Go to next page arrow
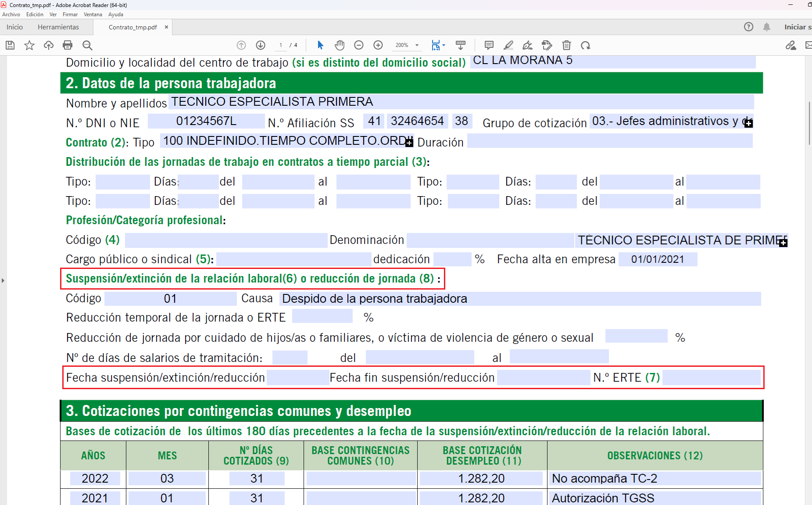 261,45
